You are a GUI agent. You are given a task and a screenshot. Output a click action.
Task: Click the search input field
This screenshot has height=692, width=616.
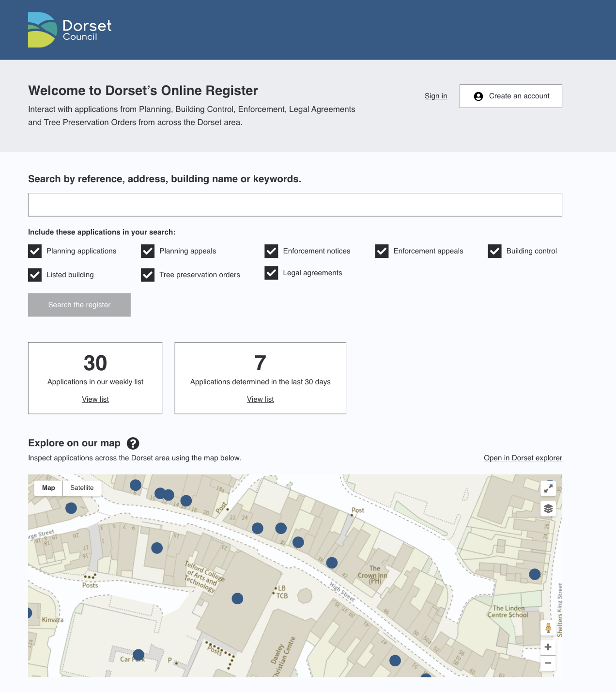click(x=295, y=204)
